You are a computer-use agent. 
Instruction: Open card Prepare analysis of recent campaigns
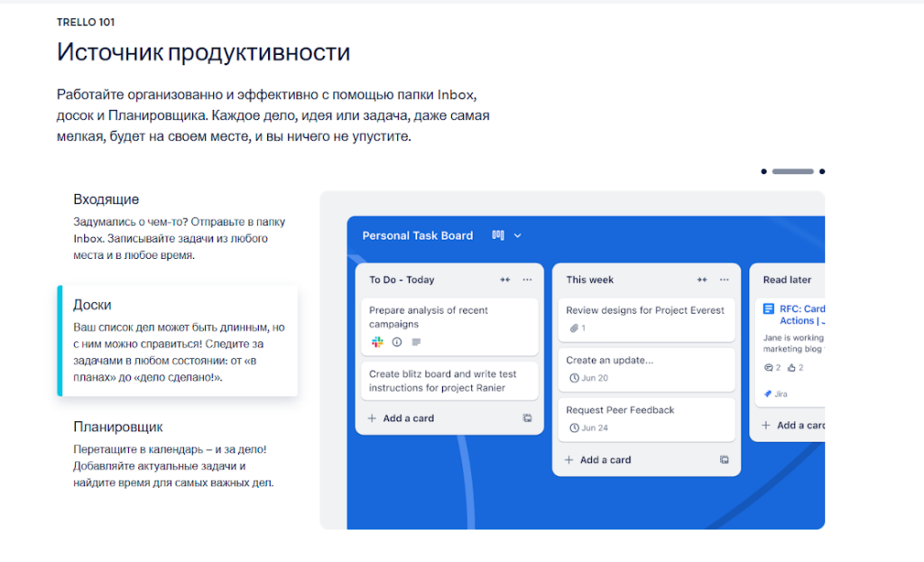pos(449,327)
